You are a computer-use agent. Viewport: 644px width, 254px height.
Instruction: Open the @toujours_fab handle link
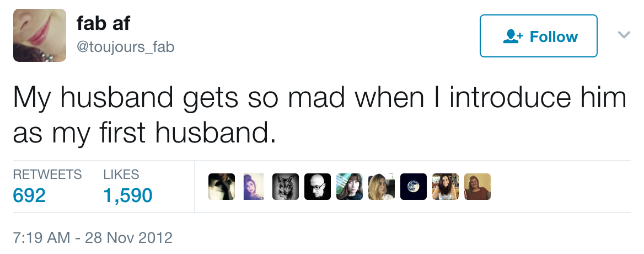pyautogui.click(x=126, y=47)
